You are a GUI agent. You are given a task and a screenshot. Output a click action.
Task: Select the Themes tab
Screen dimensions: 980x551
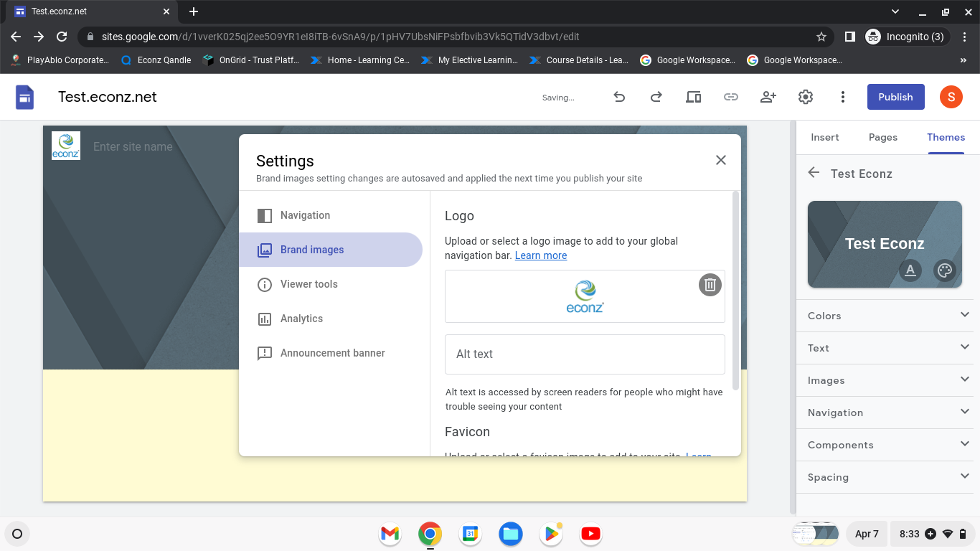pyautogui.click(x=946, y=137)
